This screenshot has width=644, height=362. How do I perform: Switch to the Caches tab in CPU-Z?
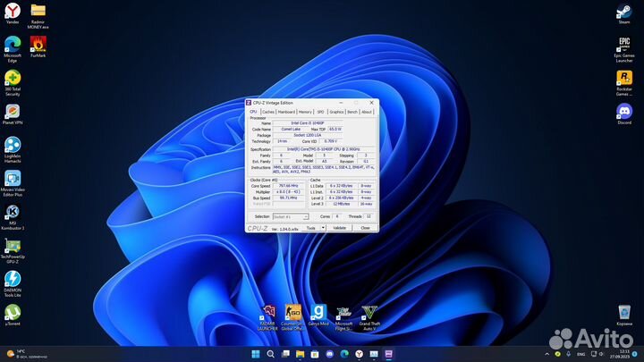(267, 112)
